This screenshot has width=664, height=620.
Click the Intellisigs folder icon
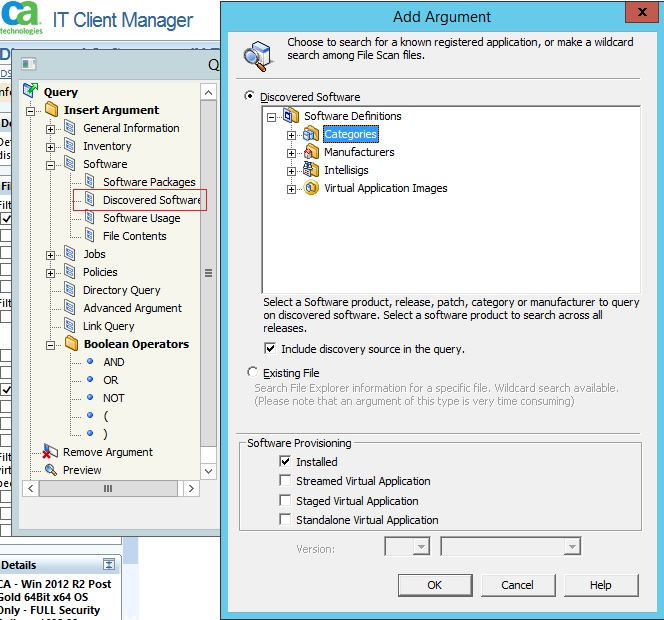[x=311, y=170]
